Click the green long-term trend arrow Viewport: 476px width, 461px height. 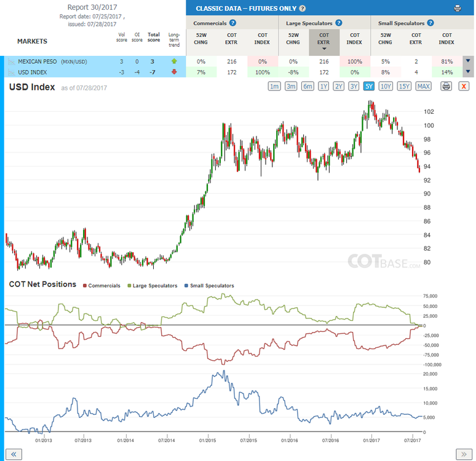(174, 61)
